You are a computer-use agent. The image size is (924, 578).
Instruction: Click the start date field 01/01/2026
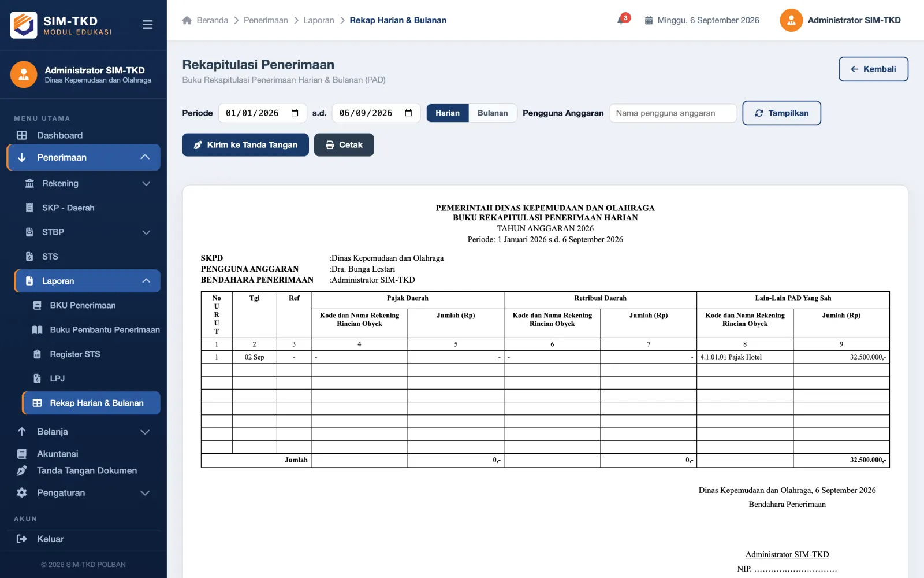(x=263, y=113)
